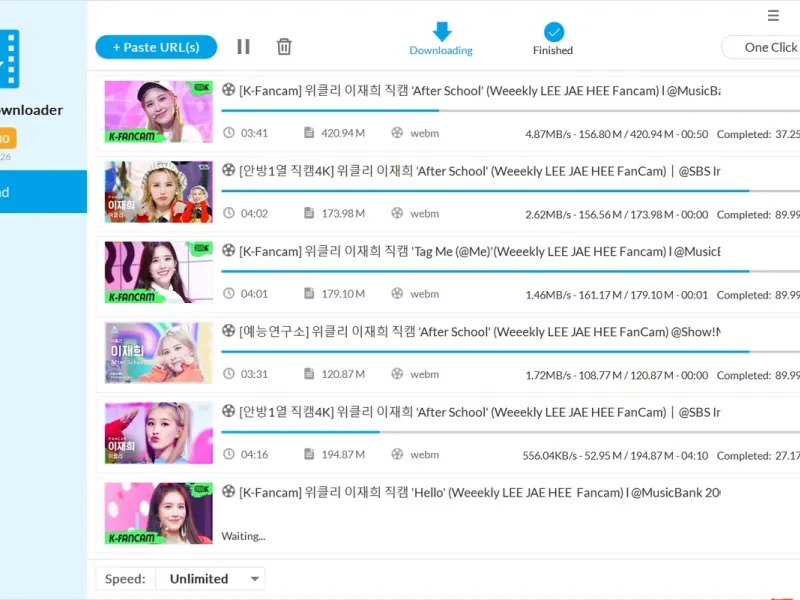
Task: Open thumbnail of the 194.87 M video
Action: [159, 433]
